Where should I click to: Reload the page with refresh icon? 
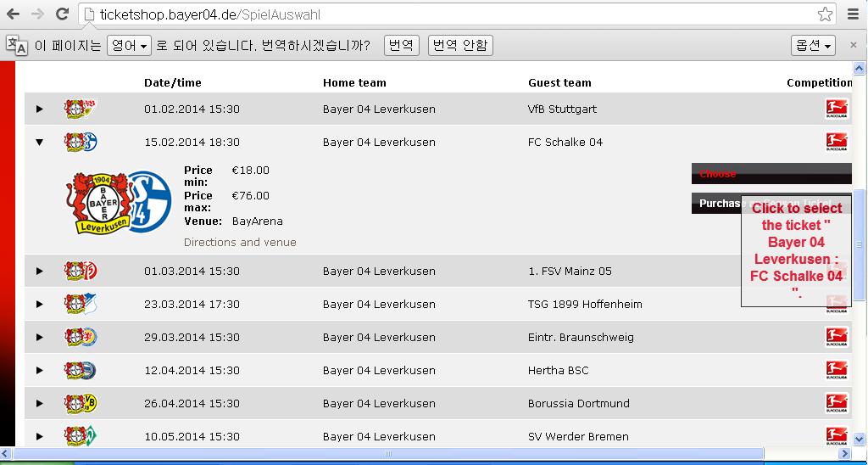pyautogui.click(x=62, y=14)
